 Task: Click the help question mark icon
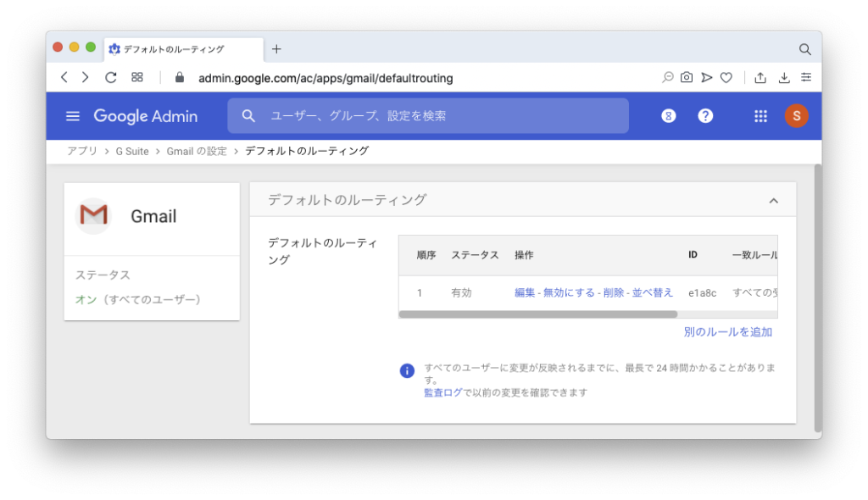point(705,116)
